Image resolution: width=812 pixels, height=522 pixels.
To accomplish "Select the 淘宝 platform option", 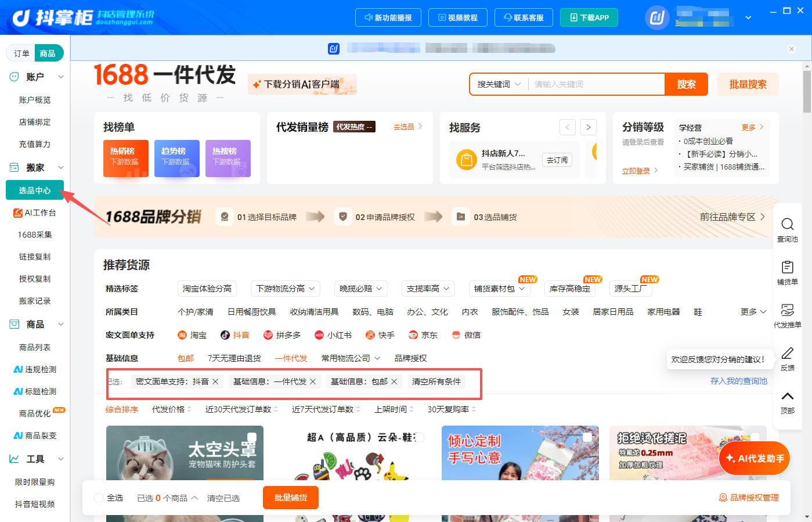I will tap(192, 335).
